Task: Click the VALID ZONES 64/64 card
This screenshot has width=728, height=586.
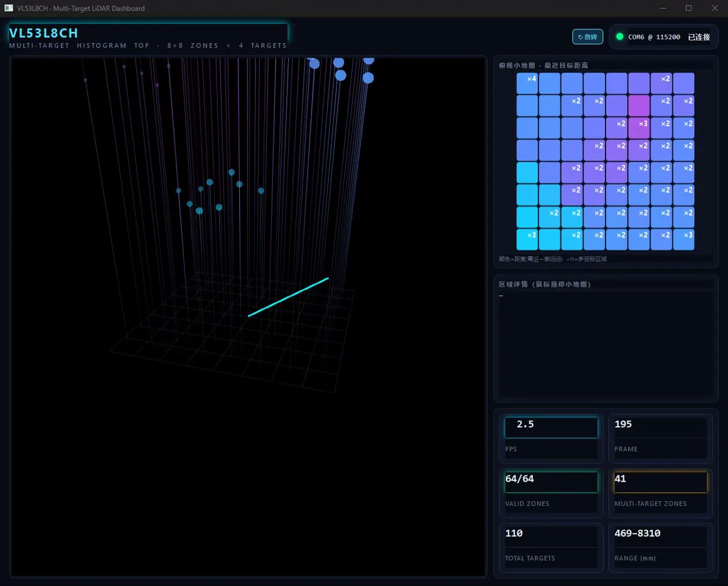Action: [x=551, y=493]
